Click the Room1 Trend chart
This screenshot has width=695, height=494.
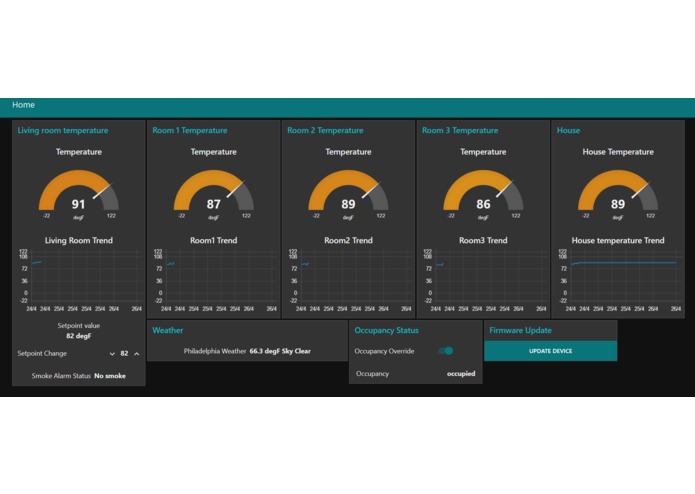(215, 280)
